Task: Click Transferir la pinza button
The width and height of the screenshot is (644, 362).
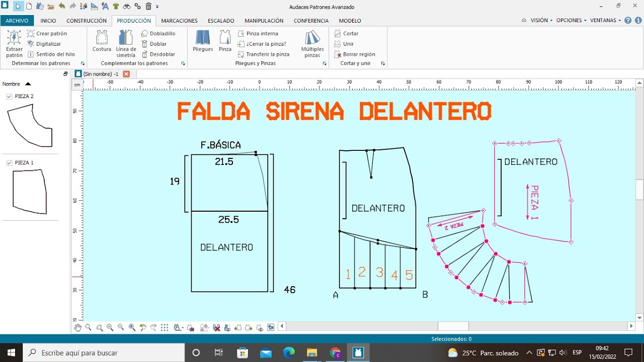Action: pos(263,54)
